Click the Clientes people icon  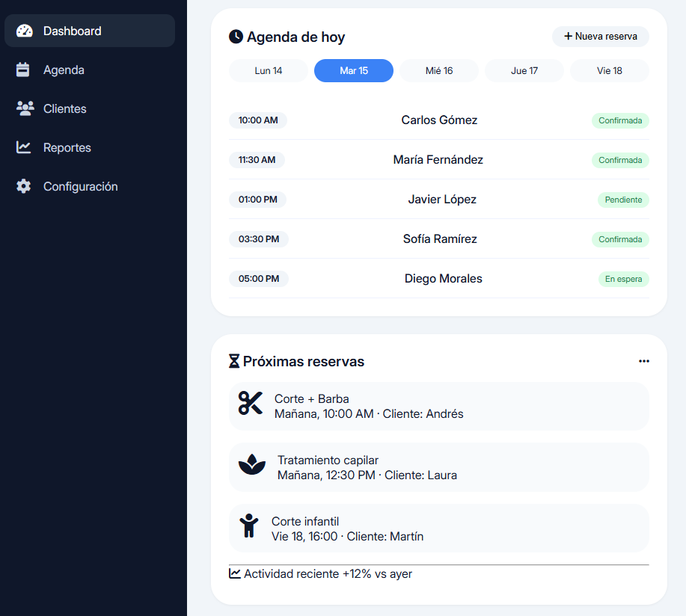pos(25,108)
